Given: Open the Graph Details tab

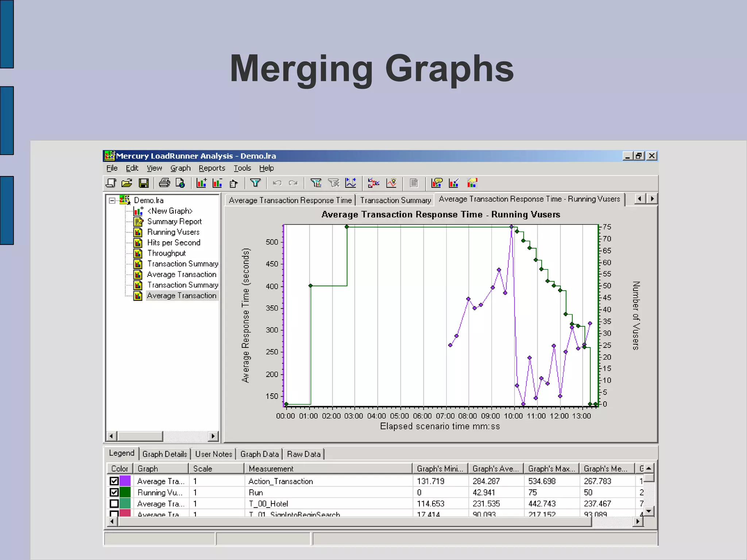Looking at the screenshot, I should [165, 454].
